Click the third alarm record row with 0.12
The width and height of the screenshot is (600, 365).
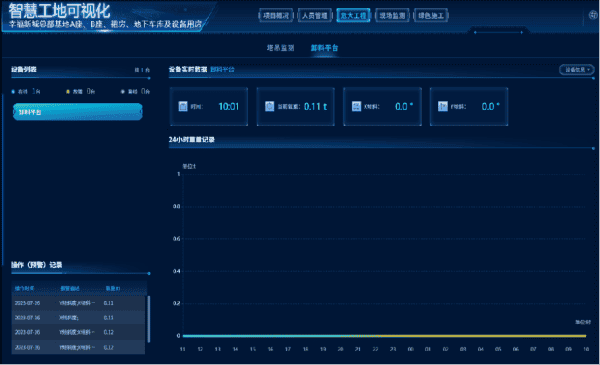point(78,332)
